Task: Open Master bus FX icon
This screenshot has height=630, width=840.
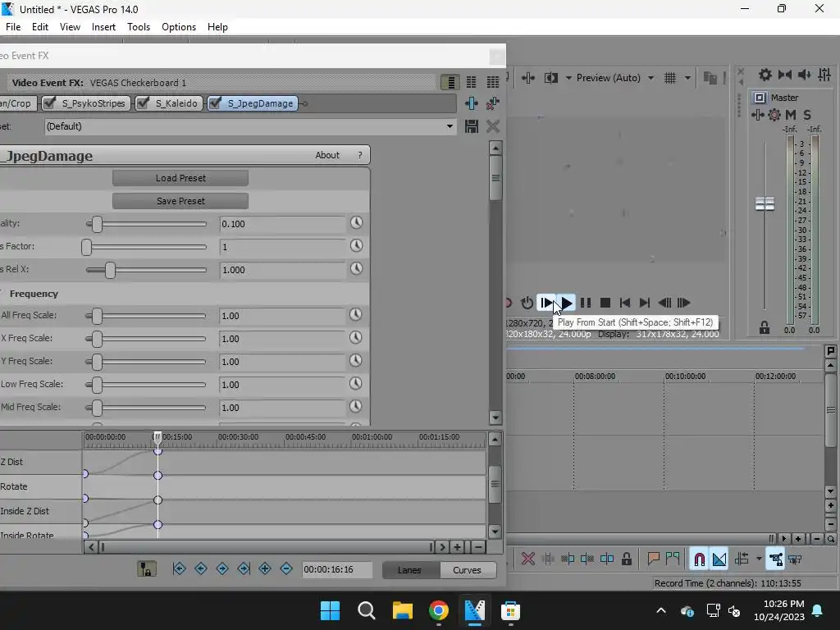Action: (x=757, y=115)
